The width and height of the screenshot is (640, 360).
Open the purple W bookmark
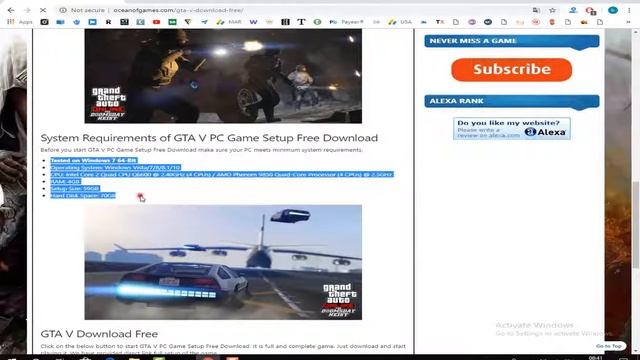click(253, 22)
